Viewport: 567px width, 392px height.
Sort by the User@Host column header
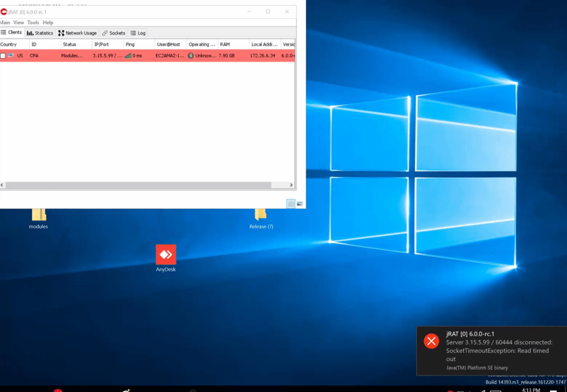pos(171,44)
